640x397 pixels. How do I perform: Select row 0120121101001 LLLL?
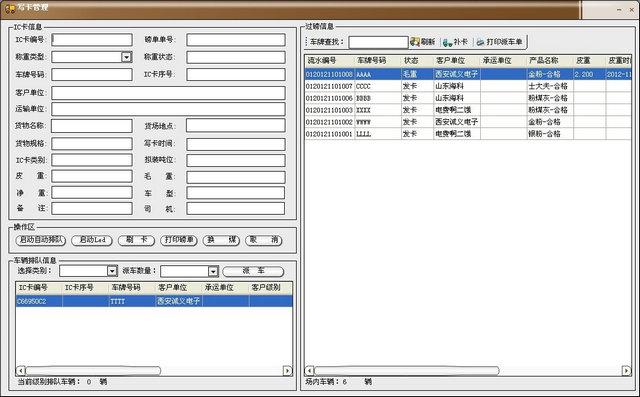click(x=468, y=133)
